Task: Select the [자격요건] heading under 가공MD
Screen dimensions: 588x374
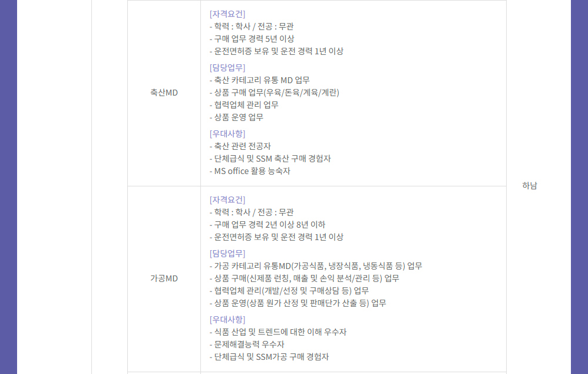Action: tap(227, 200)
